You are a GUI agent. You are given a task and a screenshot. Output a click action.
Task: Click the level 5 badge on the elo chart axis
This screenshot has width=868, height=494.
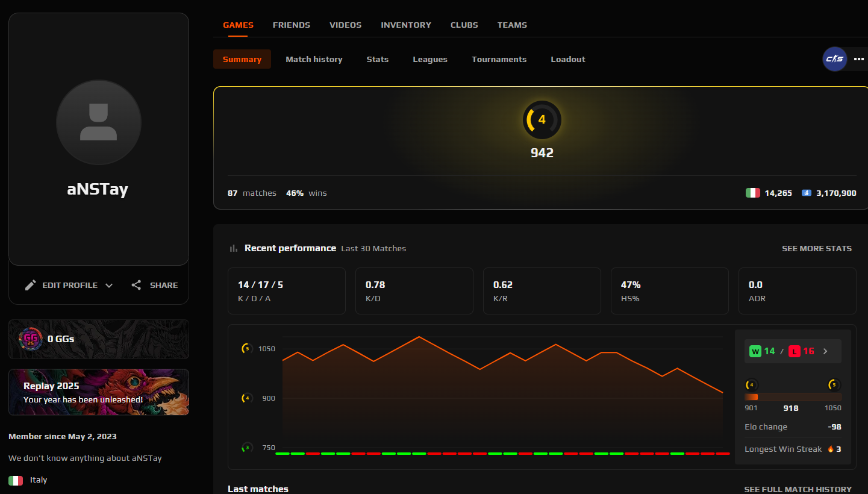(x=246, y=348)
